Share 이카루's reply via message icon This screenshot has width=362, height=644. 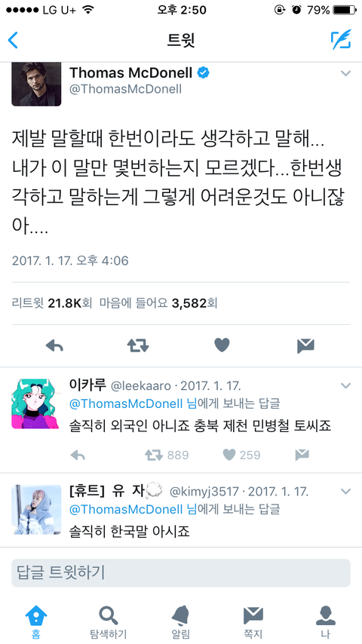(x=302, y=455)
